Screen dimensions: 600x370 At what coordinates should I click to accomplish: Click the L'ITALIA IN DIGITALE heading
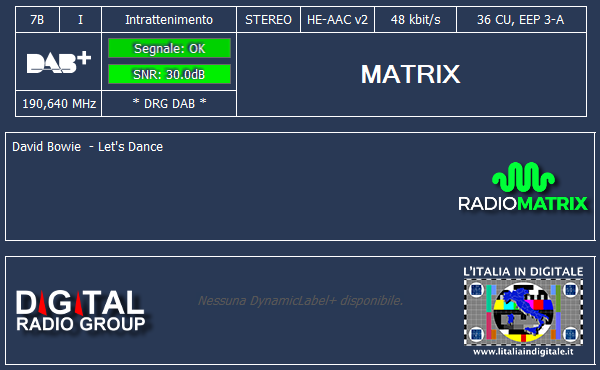523,272
